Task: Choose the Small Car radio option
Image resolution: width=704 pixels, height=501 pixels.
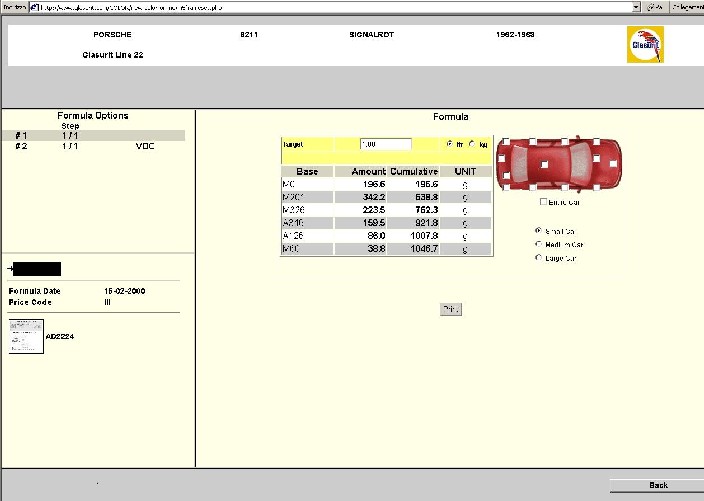Action: pos(538,231)
